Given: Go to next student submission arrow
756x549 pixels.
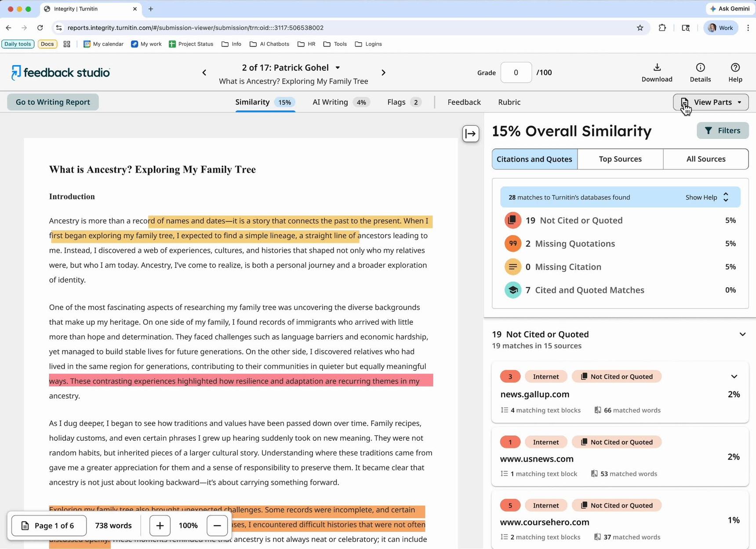Looking at the screenshot, I should 383,73.
